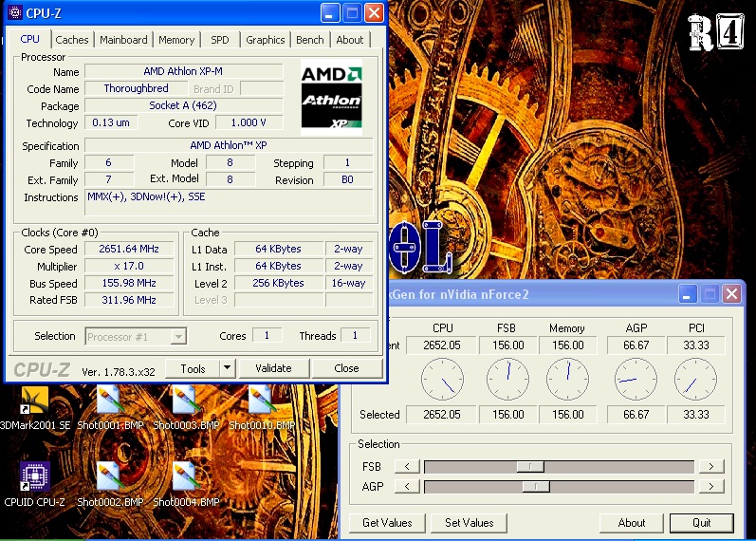The height and width of the screenshot is (541, 756).
Task: Open the Memory tab
Action: [176, 40]
